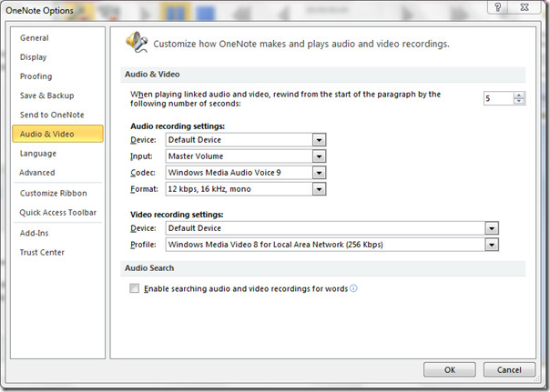550x392 pixels.
Task: Open the audio Format dropdown arrow
Action: click(319, 189)
